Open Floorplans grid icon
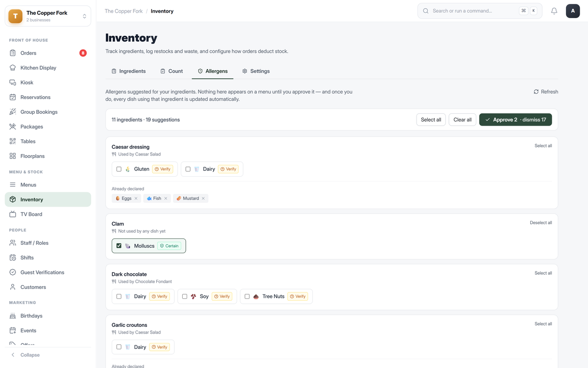The width and height of the screenshot is (588, 368). (x=13, y=156)
